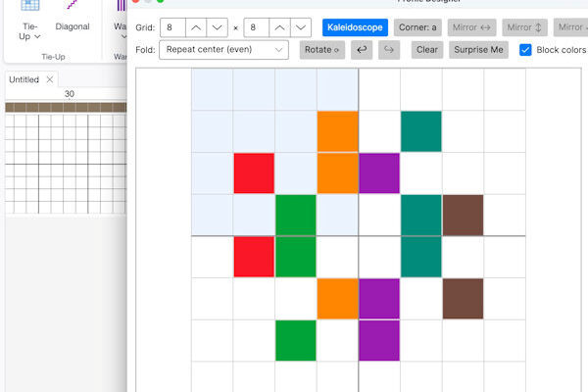
Task: Click the brown cell in fourth row
Action: (x=464, y=216)
